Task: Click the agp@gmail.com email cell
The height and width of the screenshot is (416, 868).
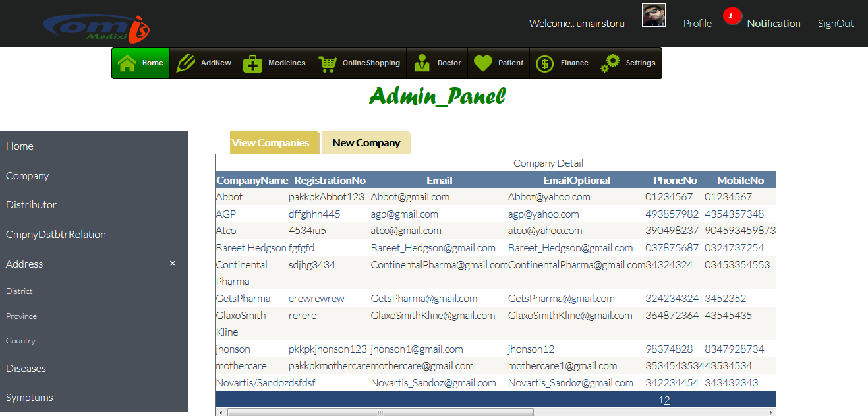Action: 405,214
